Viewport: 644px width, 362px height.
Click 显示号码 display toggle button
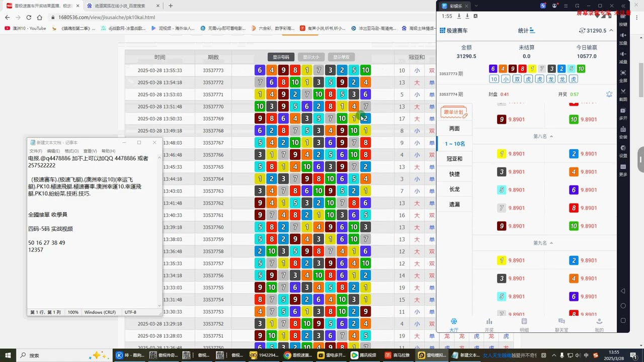click(x=281, y=57)
